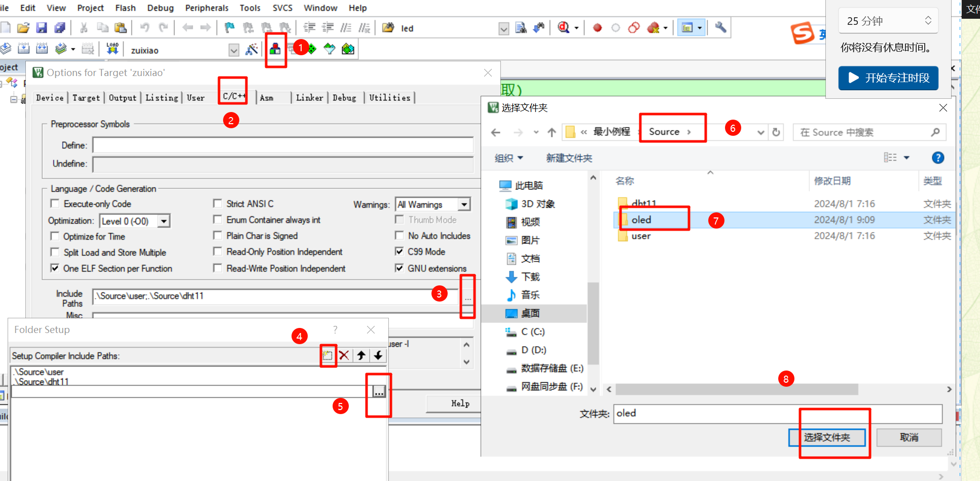
Task: Open help with the blue question mark icon
Action: 938,158
